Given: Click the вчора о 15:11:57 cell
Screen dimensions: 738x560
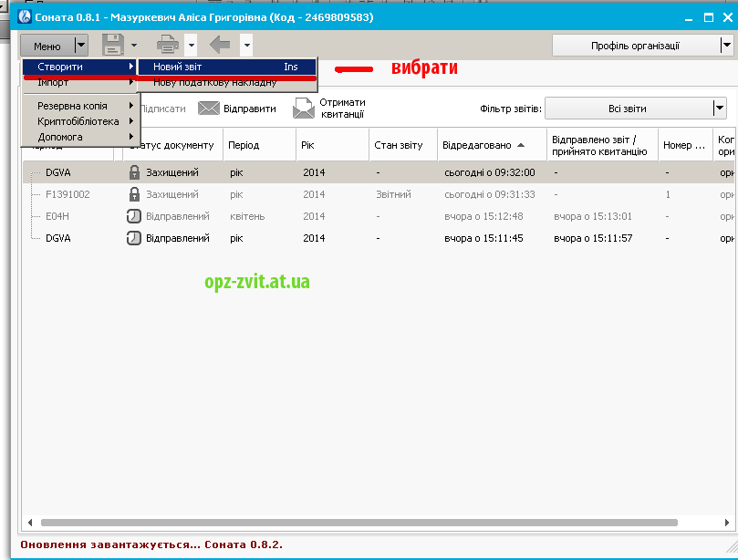Looking at the screenshot, I should coord(593,238).
